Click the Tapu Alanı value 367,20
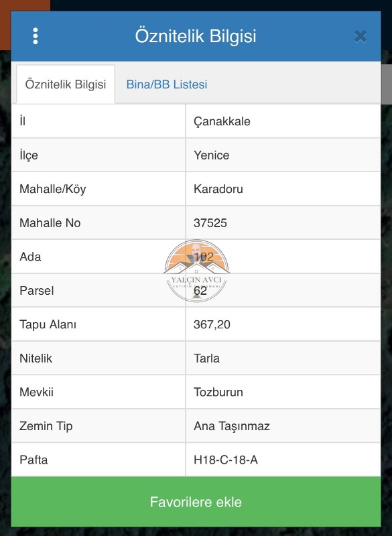This screenshot has width=392, height=536. click(212, 324)
